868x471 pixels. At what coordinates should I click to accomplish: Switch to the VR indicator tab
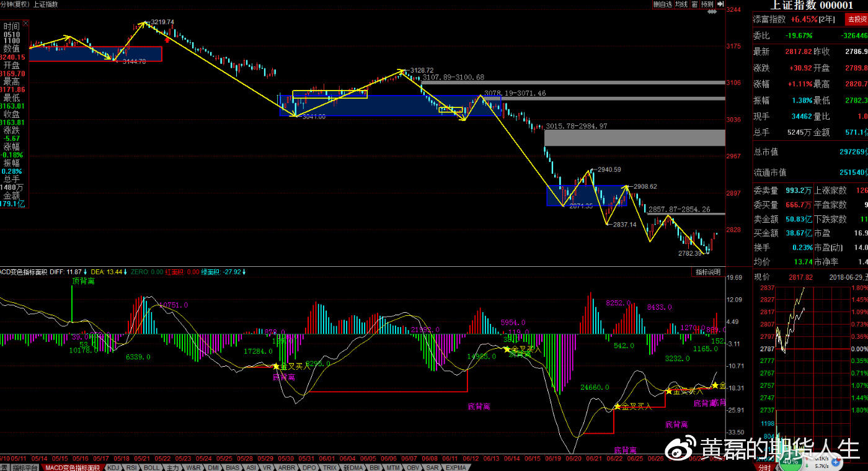267,467
